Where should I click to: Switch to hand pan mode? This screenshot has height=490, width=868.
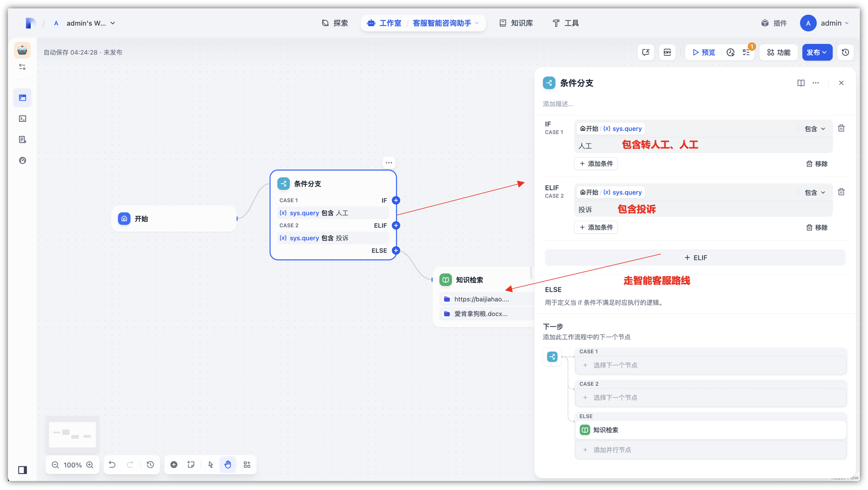tap(228, 465)
